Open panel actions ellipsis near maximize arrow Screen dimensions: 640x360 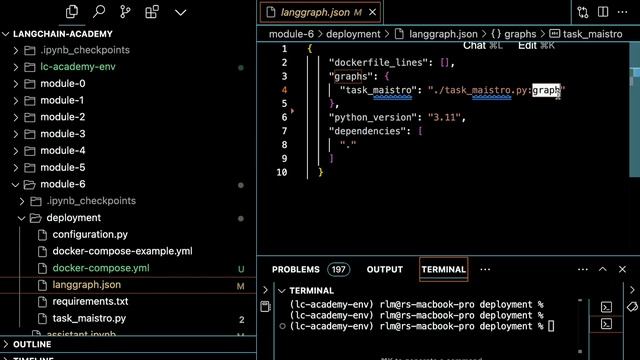[x=583, y=269]
